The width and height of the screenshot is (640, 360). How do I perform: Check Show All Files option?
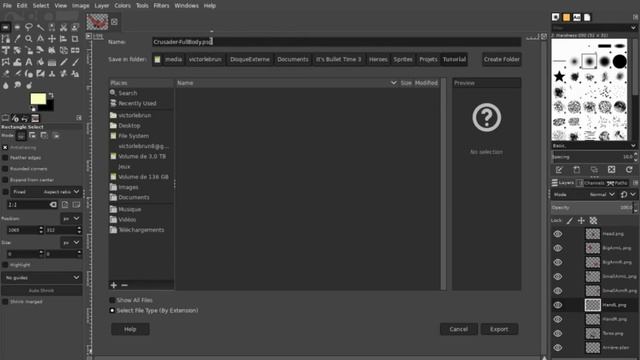tap(112, 300)
